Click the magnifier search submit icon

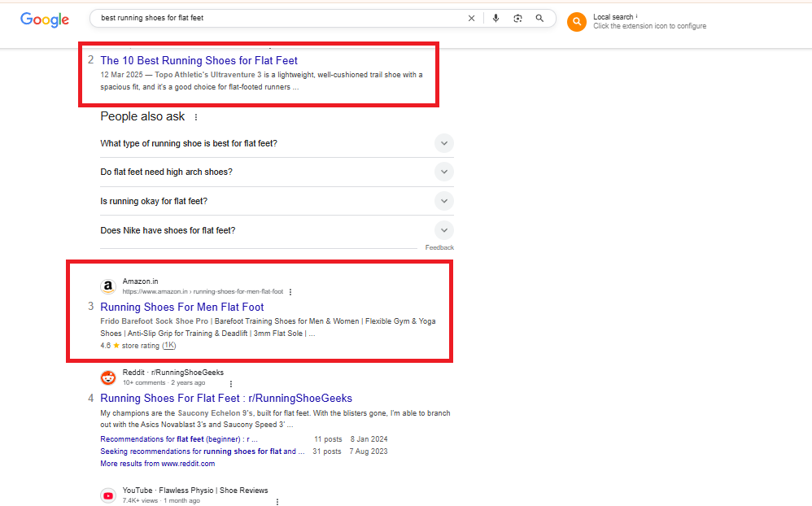[x=539, y=18]
